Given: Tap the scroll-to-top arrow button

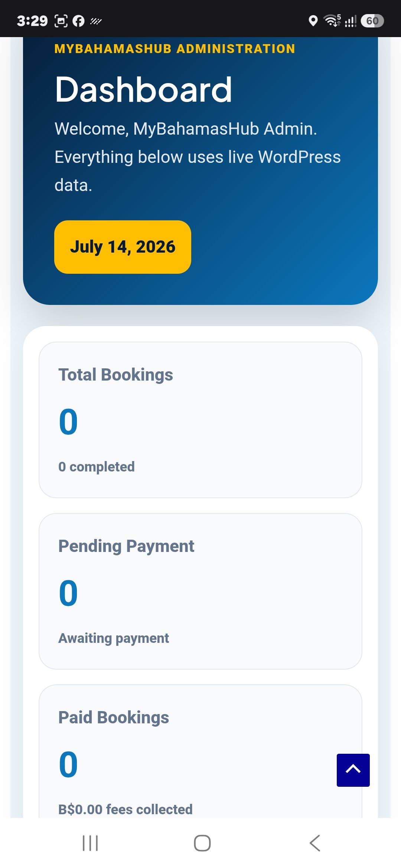Looking at the screenshot, I should [353, 770].
